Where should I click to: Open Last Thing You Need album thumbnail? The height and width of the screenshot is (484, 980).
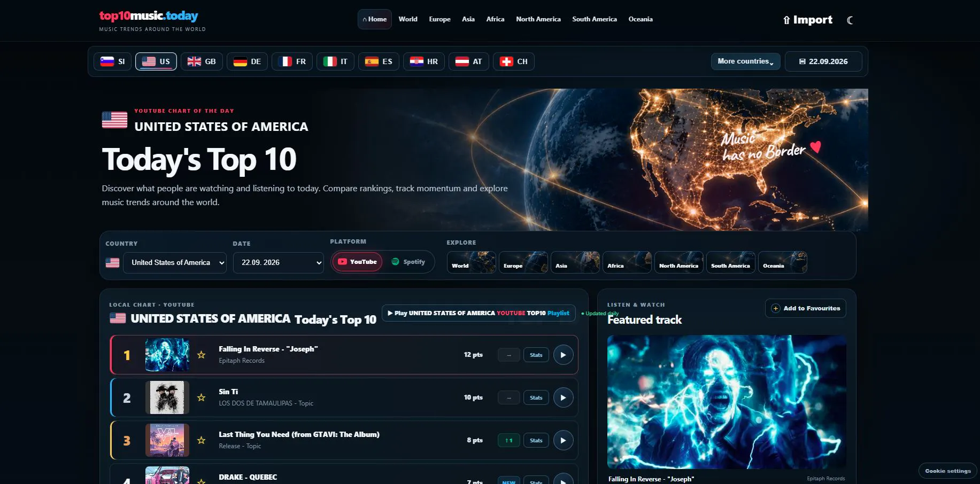tap(167, 440)
